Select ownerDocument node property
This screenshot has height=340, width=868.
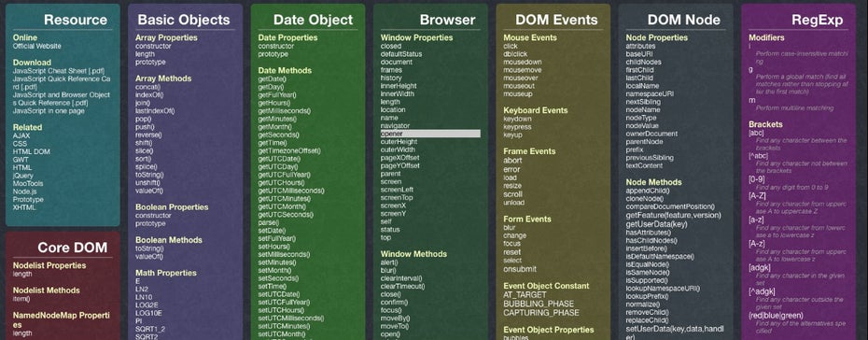(x=651, y=134)
